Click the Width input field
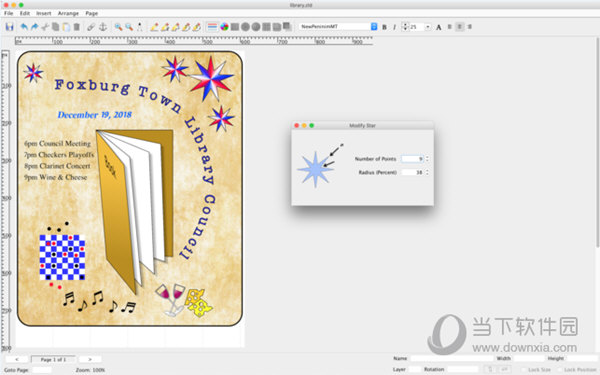 click(529, 359)
